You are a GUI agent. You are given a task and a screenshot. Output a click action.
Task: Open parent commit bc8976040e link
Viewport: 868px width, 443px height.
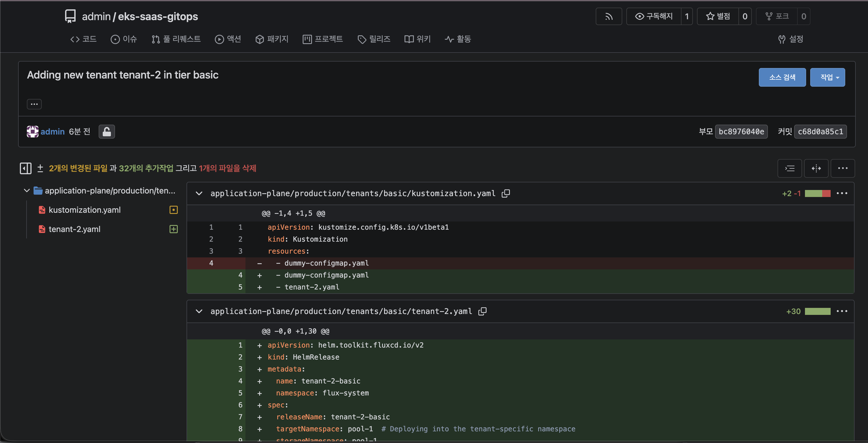pos(741,131)
